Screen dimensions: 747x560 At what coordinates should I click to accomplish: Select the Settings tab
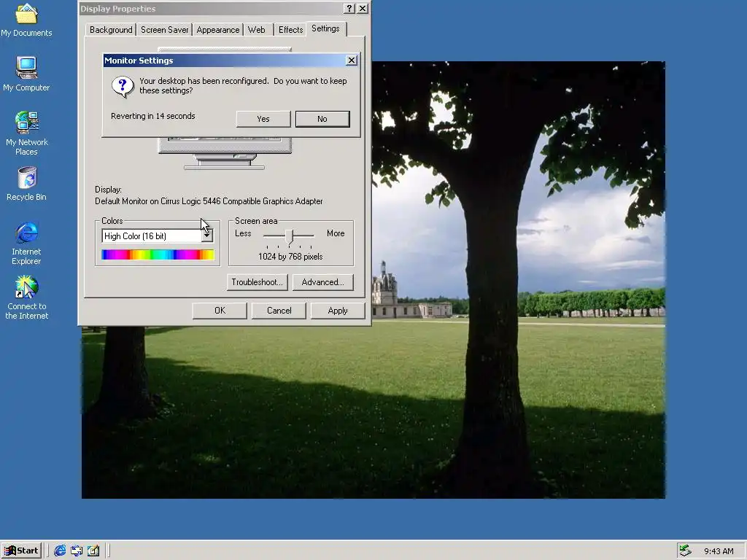pyautogui.click(x=326, y=28)
